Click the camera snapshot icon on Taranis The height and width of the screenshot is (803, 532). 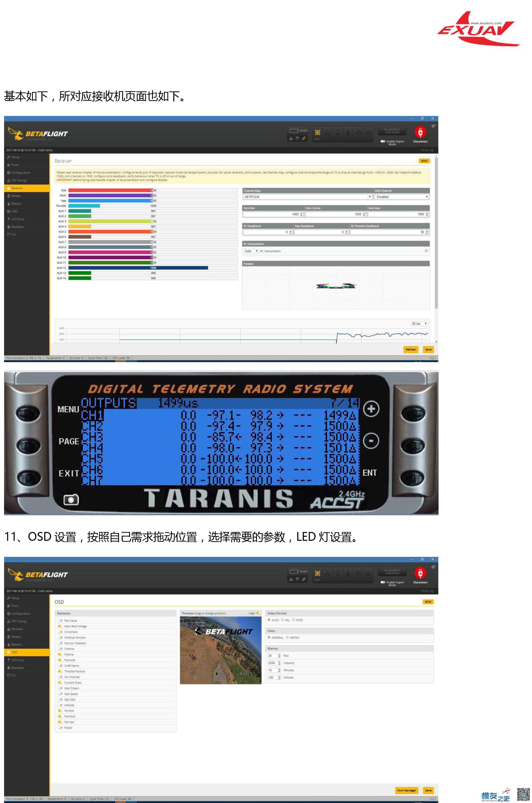click(x=71, y=500)
